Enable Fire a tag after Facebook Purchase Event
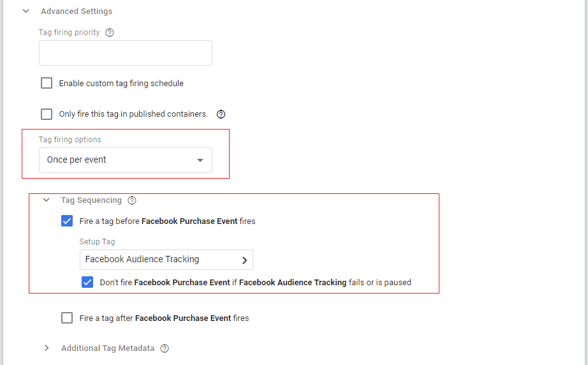Screen dimensions: 588x365 point(67,318)
